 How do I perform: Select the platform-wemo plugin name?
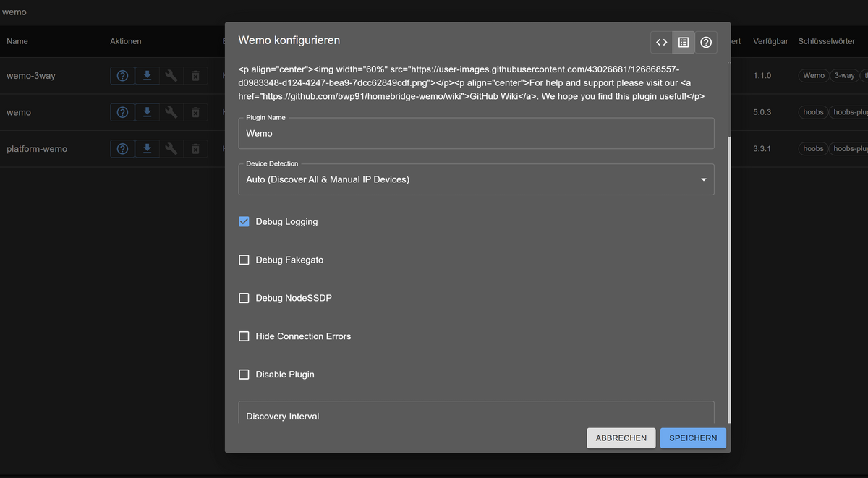click(x=37, y=148)
